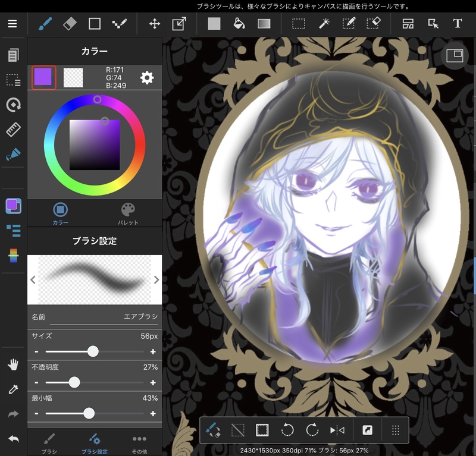
Task: Toggle the layers panel icon in sidebar
Action: click(x=13, y=231)
